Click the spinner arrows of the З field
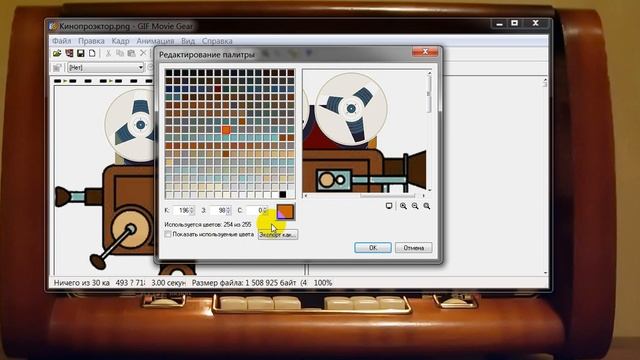Image resolution: width=640 pixels, height=360 pixels. (x=229, y=211)
